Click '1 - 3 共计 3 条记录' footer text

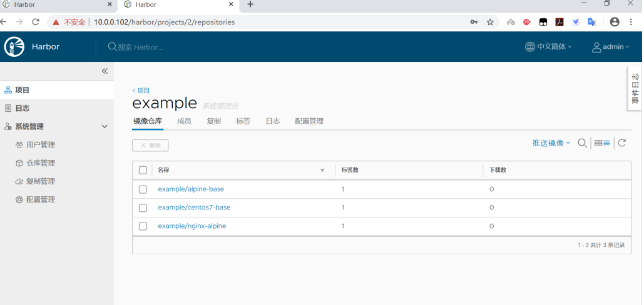point(601,245)
